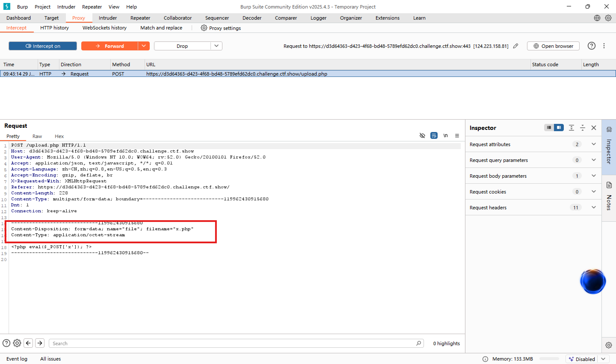
Task: Hide non-printable characters eye-slash icon
Action: tap(422, 135)
